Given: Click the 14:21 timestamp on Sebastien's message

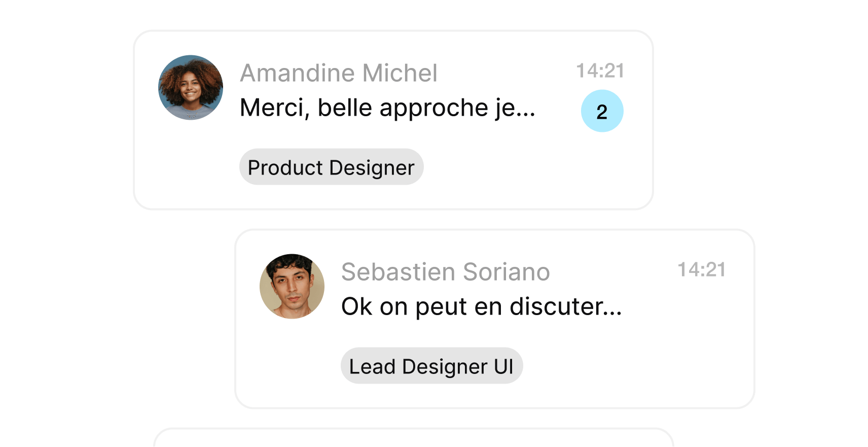Looking at the screenshot, I should point(702,270).
